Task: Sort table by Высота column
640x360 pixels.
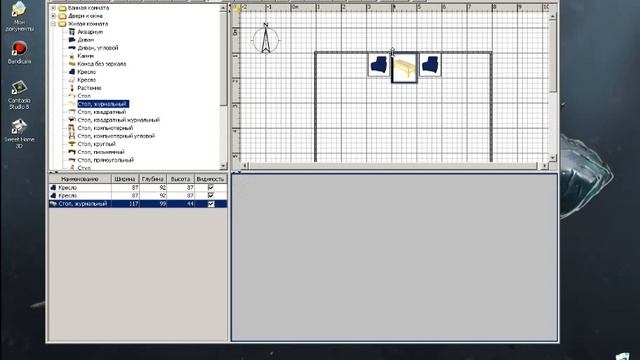Action: pyautogui.click(x=180, y=179)
